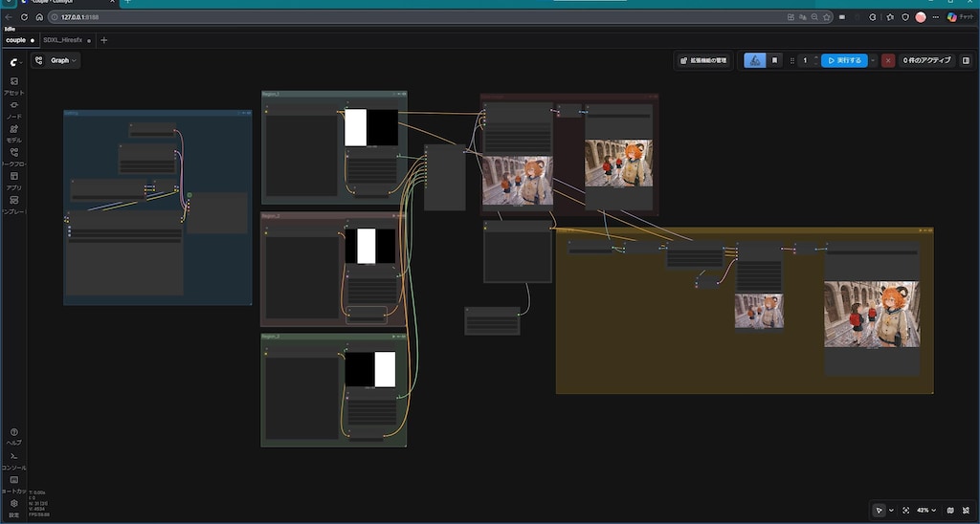Image resolution: width=980 pixels, height=524 pixels.
Task: Open the apps grid icon in address bar
Action: point(791,17)
